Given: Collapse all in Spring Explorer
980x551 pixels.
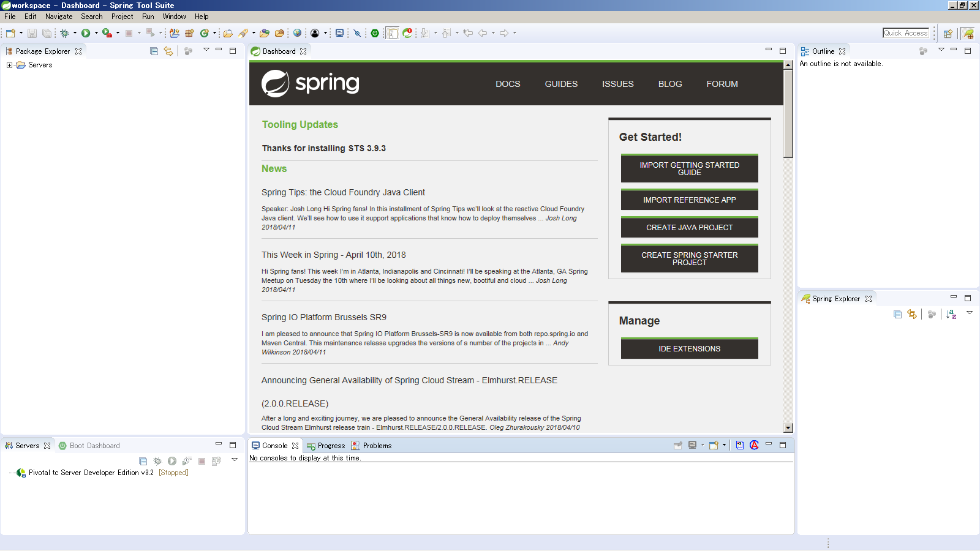Looking at the screenshot, I should pyautogui.click(x=897, y=314).
